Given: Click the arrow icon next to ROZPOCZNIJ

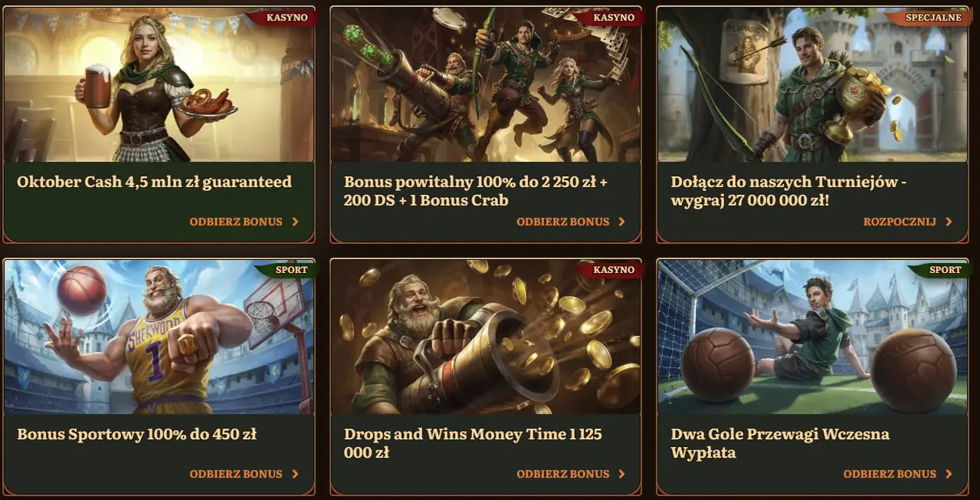Looking at the screenshot, I should (949, 222).
